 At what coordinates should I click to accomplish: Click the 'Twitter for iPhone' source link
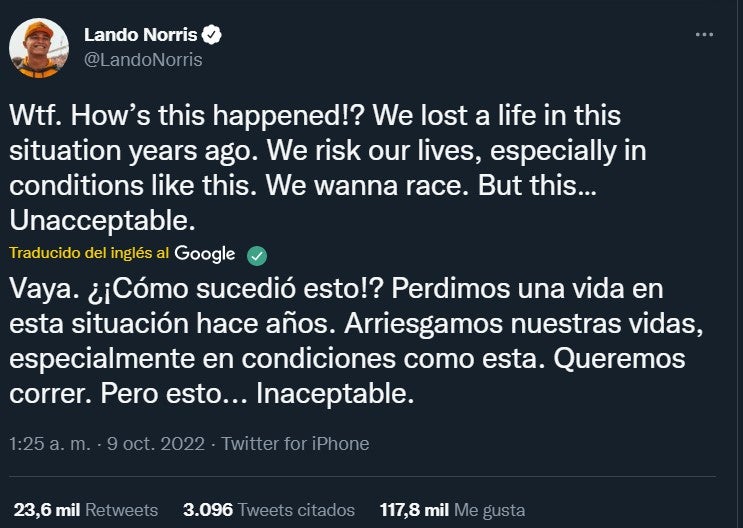pos(295,444)
